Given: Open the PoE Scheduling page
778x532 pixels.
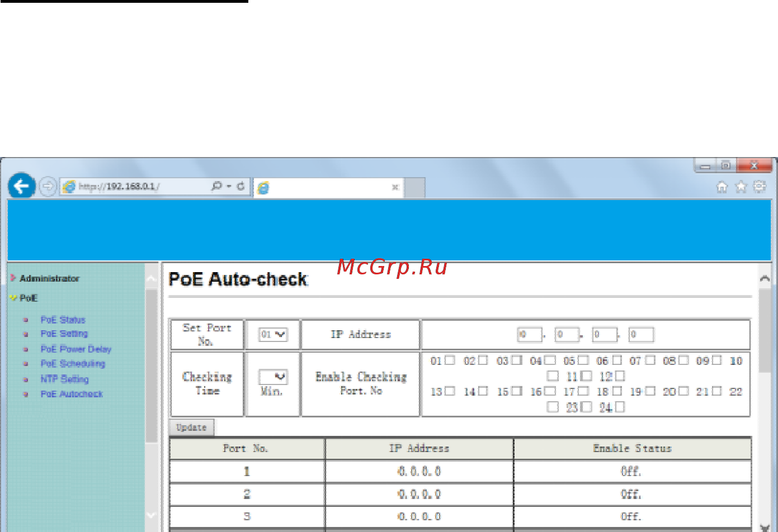Looking at the screenshot, I should [x=73, y=364].
